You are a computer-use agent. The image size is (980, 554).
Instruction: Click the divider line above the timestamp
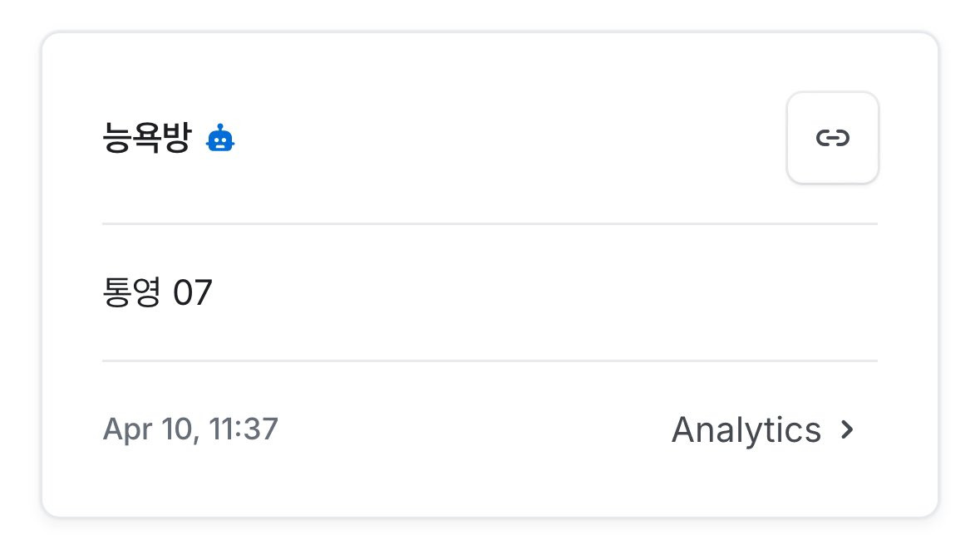coord(490,361)
